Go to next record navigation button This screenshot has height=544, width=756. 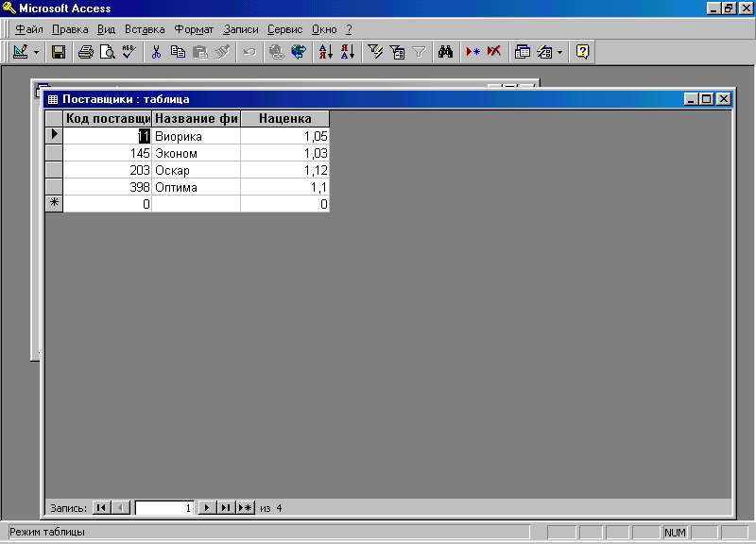pyautogui.click(x=207, y=507)
